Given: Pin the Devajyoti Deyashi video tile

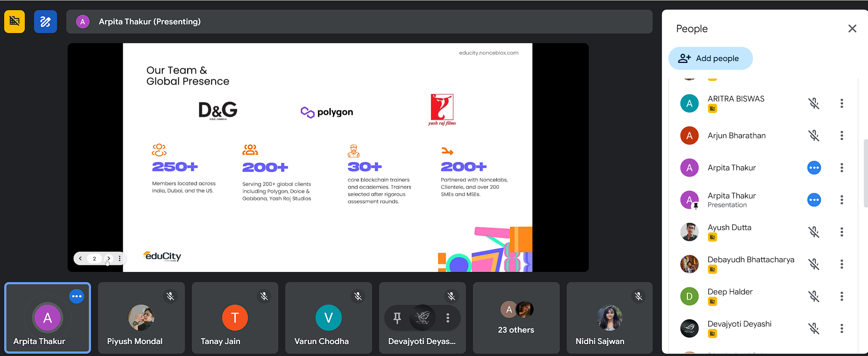Looking at the screenshot, I should tap(397, 317).
